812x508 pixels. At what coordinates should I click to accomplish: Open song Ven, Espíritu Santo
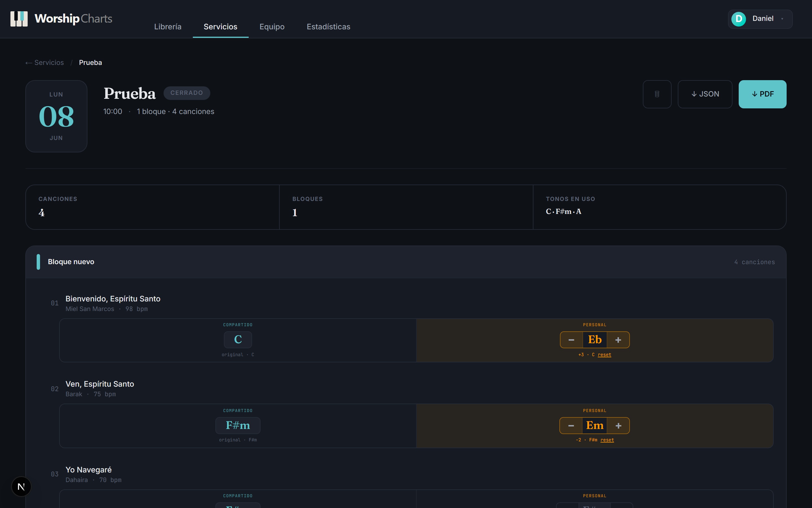pyautogui.click(x=100, y=384)
